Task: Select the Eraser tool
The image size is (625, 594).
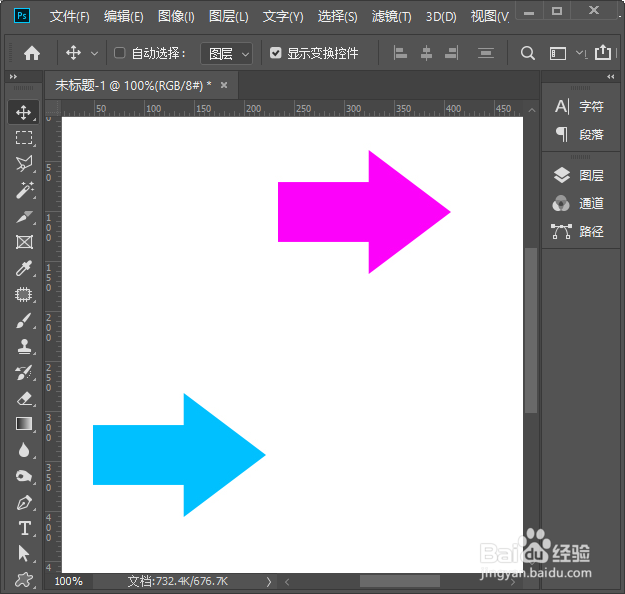Action: tap(24, 399)
